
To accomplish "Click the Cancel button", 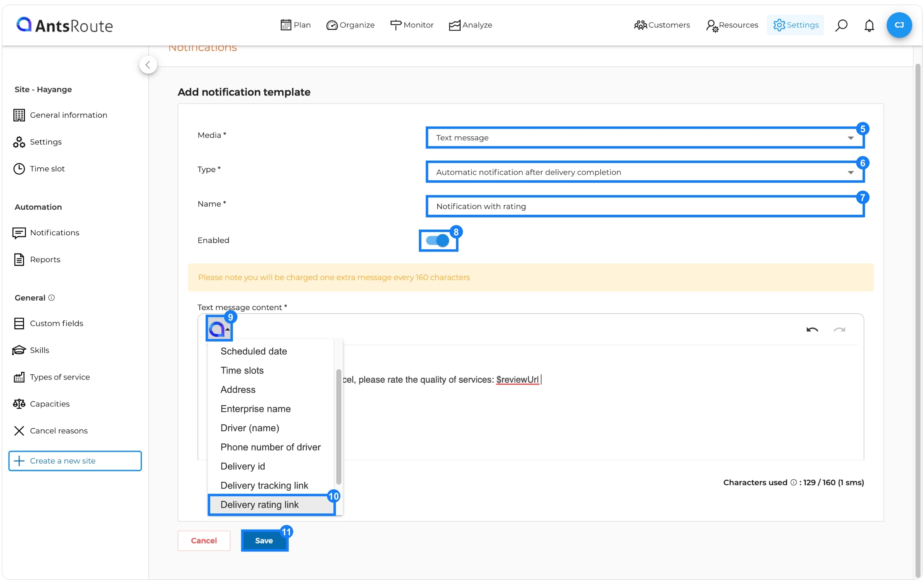I will pyautogui.click(x=204, y=541).
